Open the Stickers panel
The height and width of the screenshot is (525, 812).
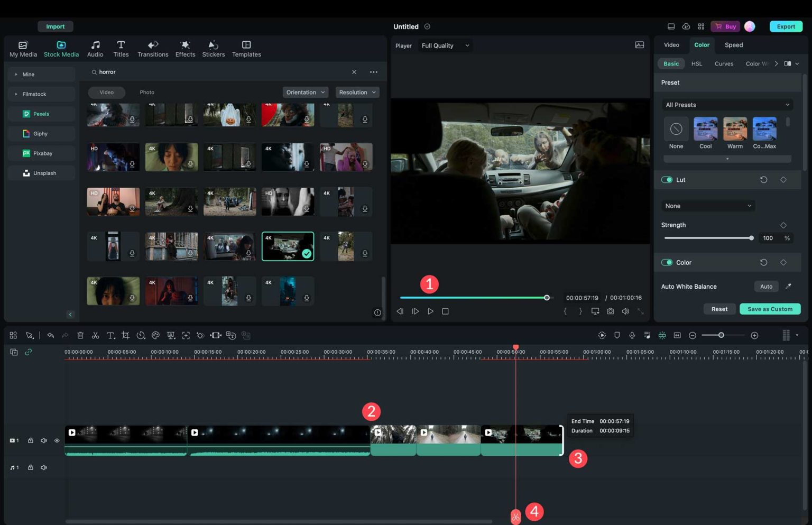(x=213, y=49)
